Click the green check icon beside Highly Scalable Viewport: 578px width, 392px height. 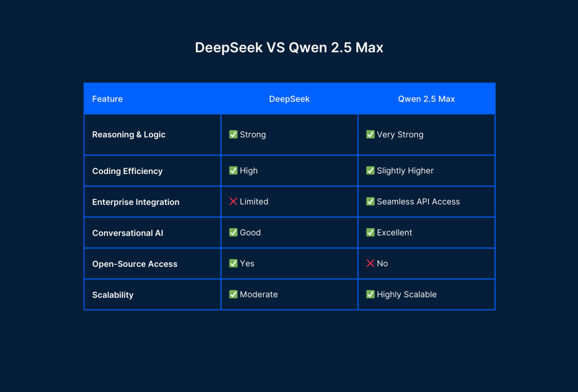(370, 295)
